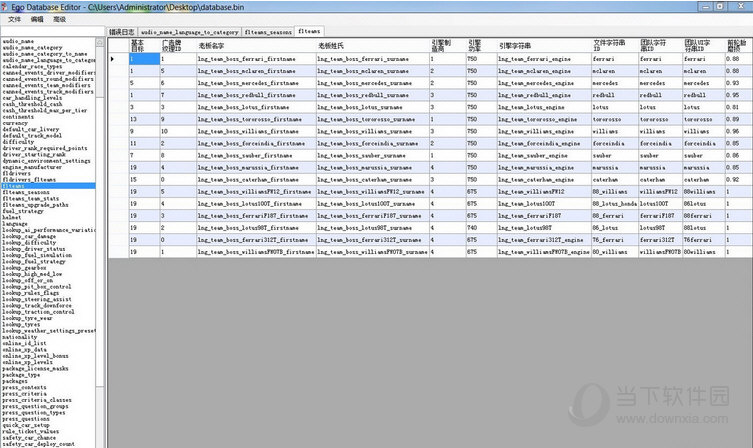This screenshot has height=448, width=753.
Task: Select f1drivers in the table list
Action: 16,173
